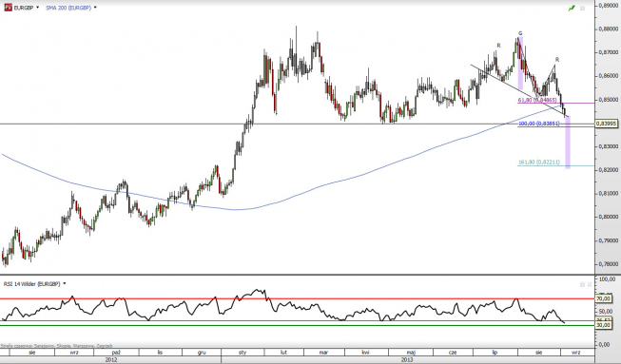Open the SMA 200 (EURGBP) indicator dropdown

coord(96,8)
